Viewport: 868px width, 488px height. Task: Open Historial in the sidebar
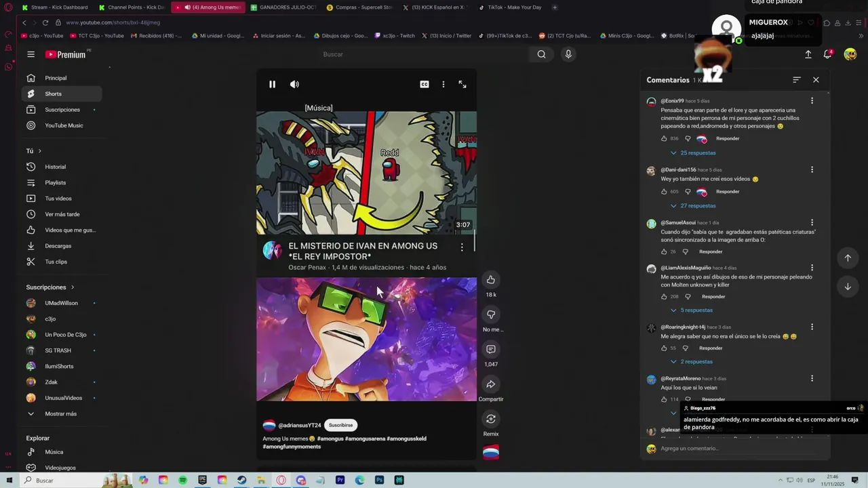tap(62, 167)
